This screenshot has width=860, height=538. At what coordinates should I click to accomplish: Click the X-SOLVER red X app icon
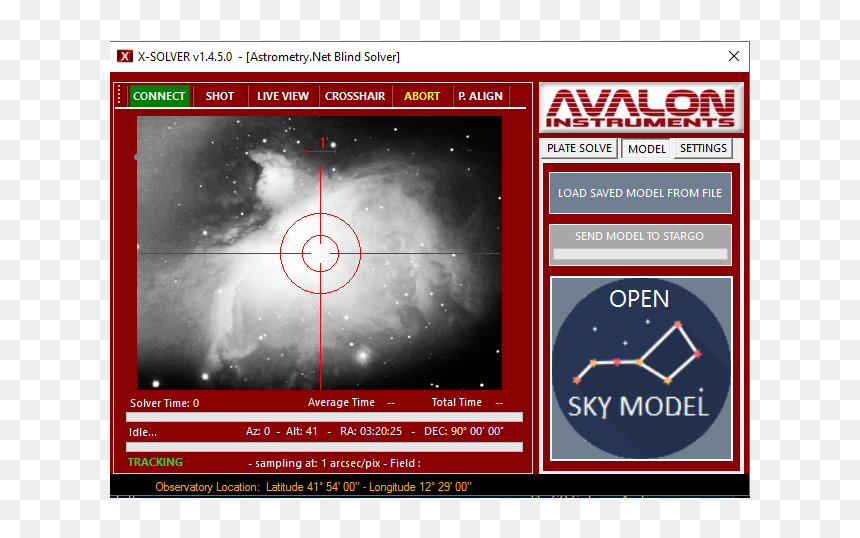click(125, 56)
